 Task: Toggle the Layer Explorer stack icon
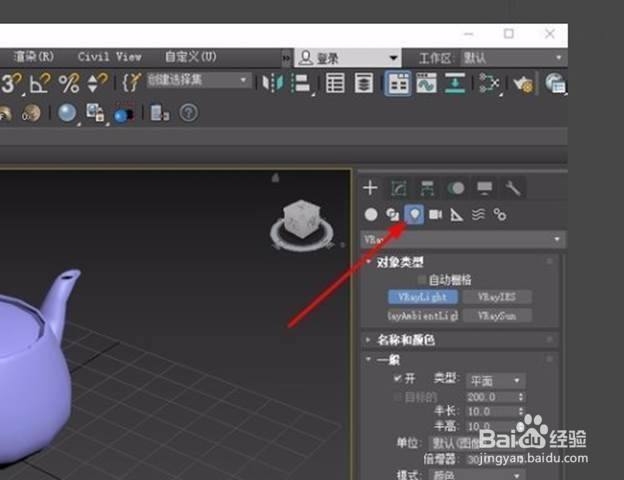pyautogui.click(x=364, y=83)
